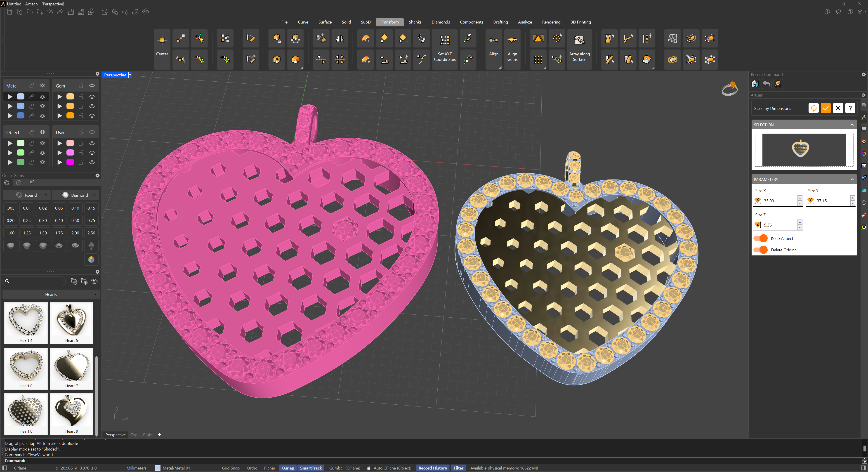This screenshot has width=868, height=472.
Task: Open the Round gem shape dropdown
Action: click(27, 195)
